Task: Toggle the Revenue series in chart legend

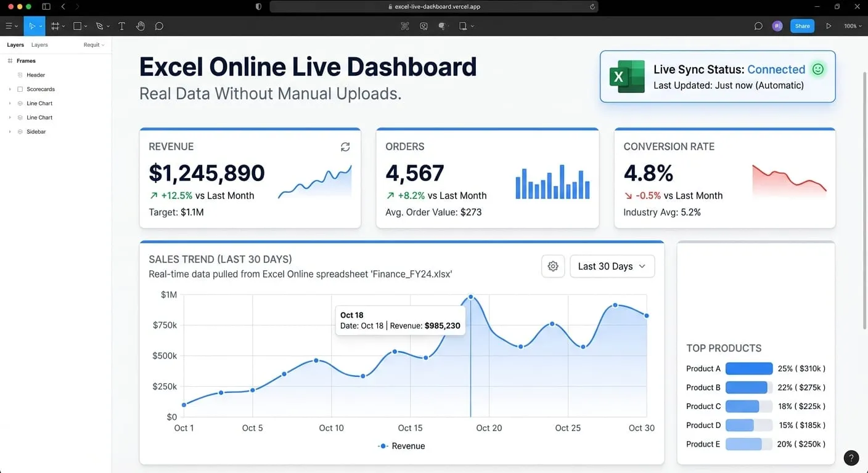Action: (401, 446)
